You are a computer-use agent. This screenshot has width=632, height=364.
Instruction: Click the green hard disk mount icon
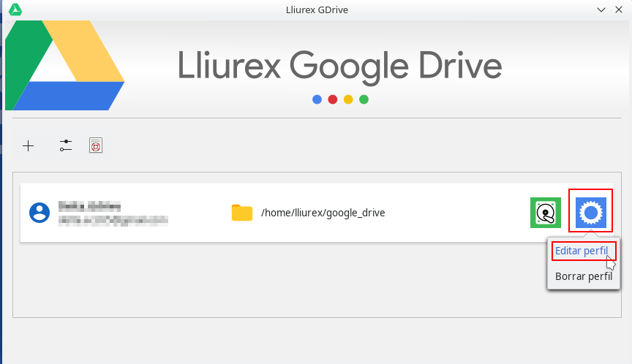point(545,213)
